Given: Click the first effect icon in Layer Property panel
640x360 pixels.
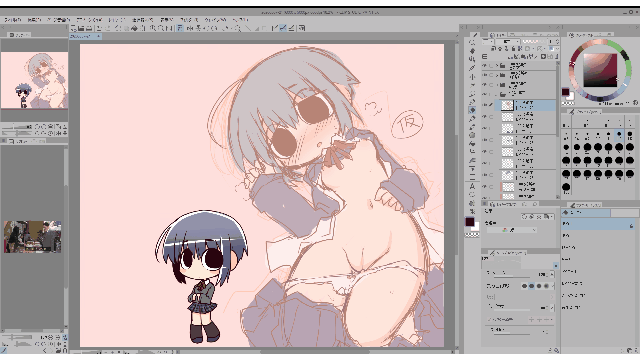Looking at the screenshot, I should (x=525, y=216).
